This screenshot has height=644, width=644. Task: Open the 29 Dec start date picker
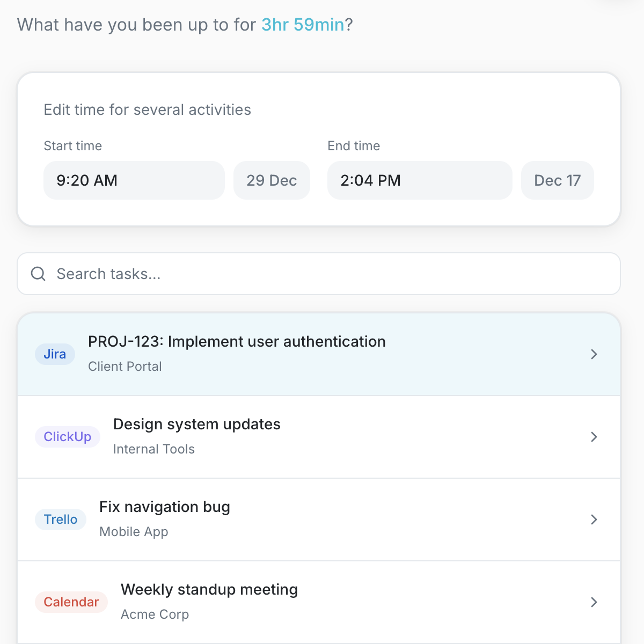(x=272, y=180)
